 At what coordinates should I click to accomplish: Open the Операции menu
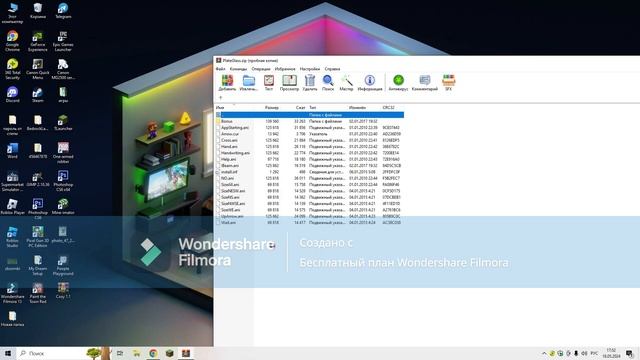click(x=261, y=69)
